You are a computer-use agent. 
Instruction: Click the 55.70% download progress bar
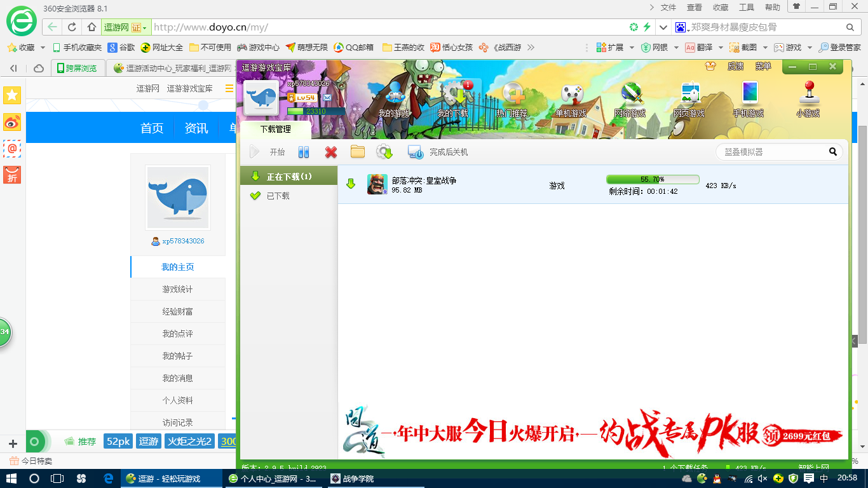[x=653, y=179]
